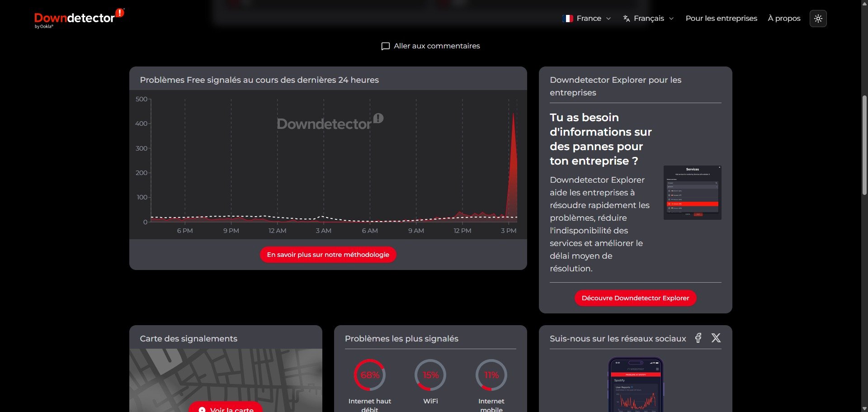The width and height of the screenshot is (868, 412).
Task: Click the 6 PM axis label
Action: pos(185,231)
